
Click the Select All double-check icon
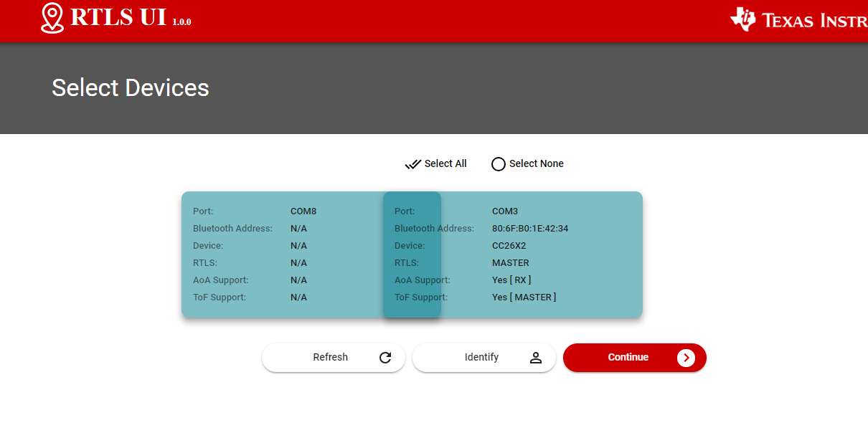pyautogui.click(x=413, y=164)
